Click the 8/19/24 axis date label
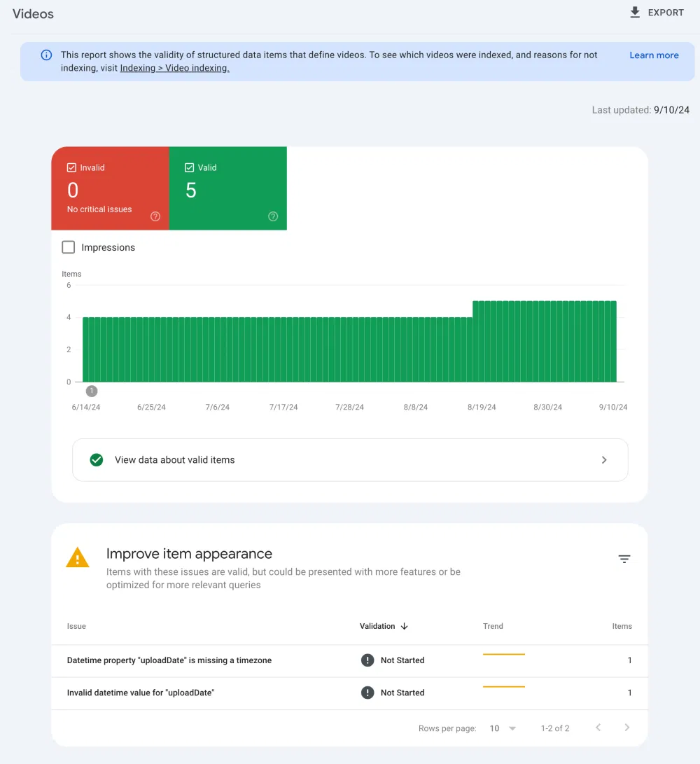The height and width of the screenshot is (764, 700). (482, 407)
